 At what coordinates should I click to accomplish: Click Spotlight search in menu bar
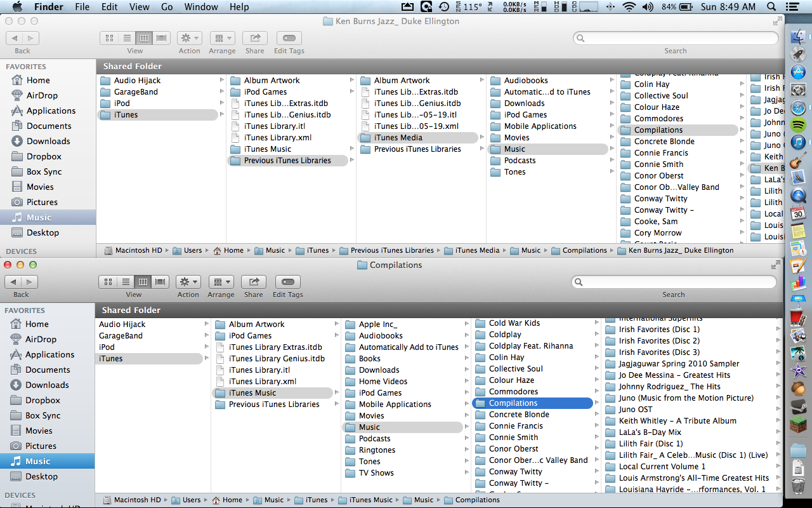(772, 7)
